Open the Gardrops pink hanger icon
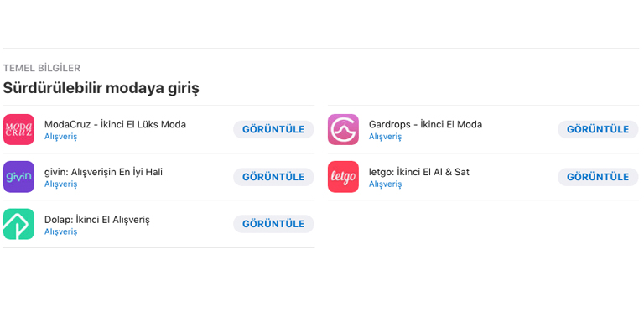644x322 pixels. (x=343, y=129)
